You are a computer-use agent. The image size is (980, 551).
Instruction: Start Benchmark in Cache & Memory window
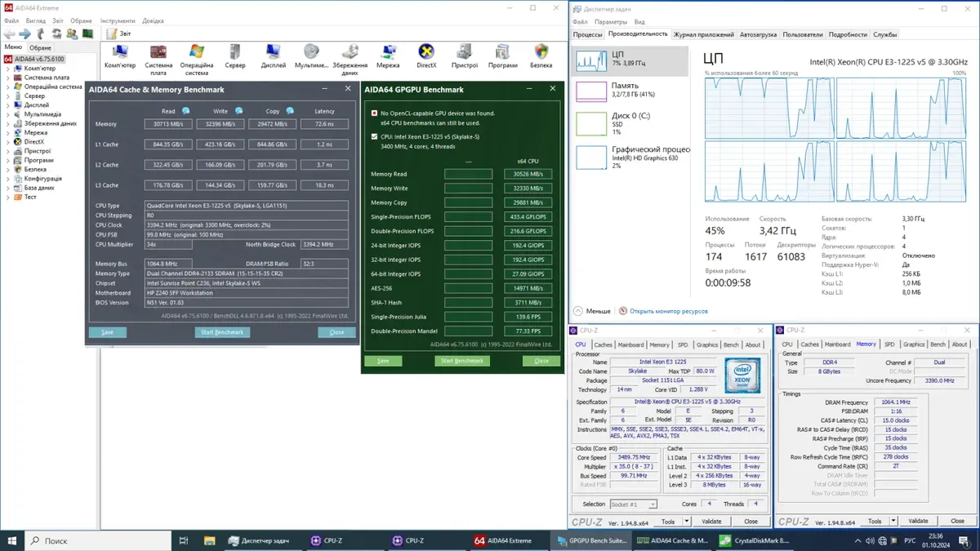click(x=222, y=332)
